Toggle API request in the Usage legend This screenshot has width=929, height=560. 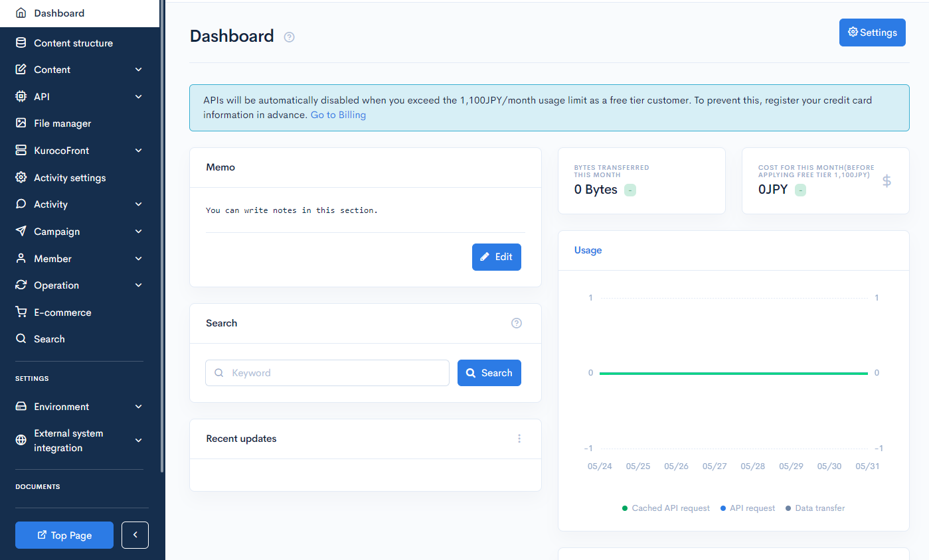click(747, 508)
